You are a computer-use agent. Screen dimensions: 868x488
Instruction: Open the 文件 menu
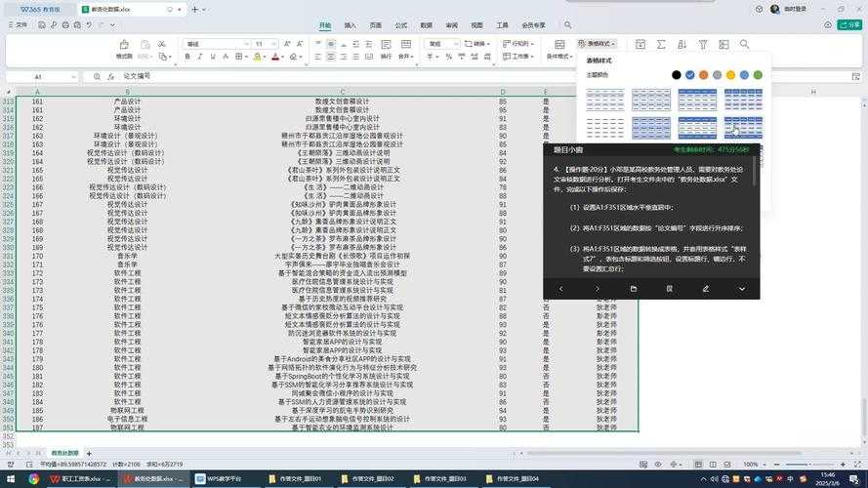(x=20, y=24)
